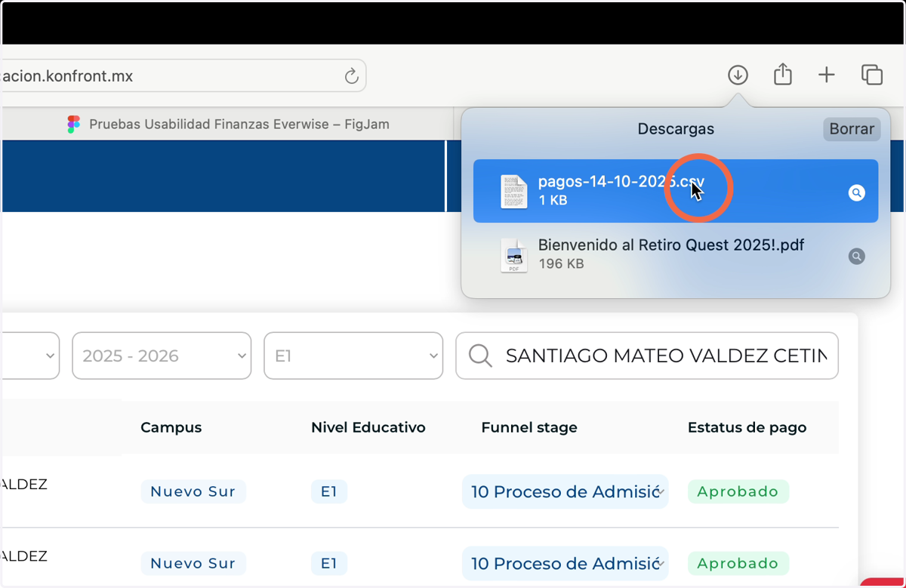Viewport: 906px width, 588px height.
Task: Reveal pagos-14-10-2025.csv in Finder magnifier icon
Action: (856, 192)
